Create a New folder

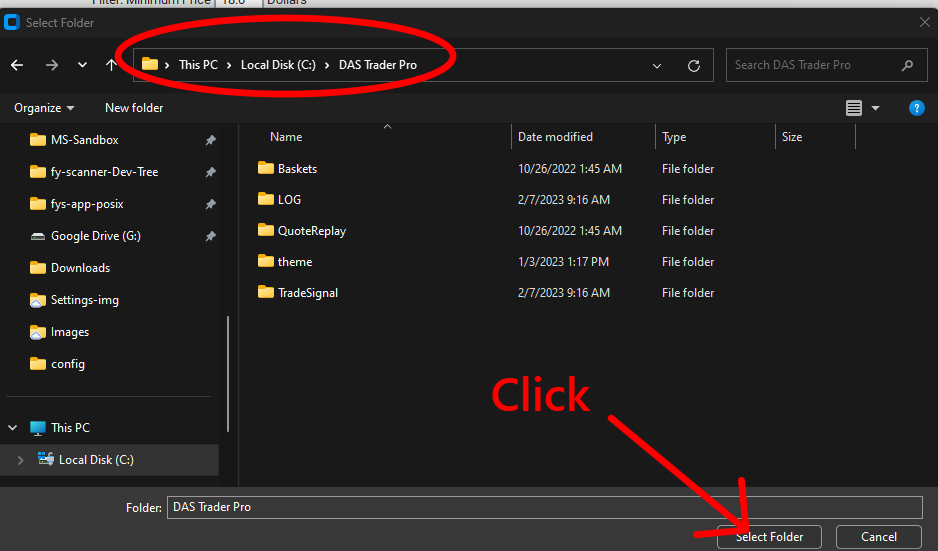[134, 108]
